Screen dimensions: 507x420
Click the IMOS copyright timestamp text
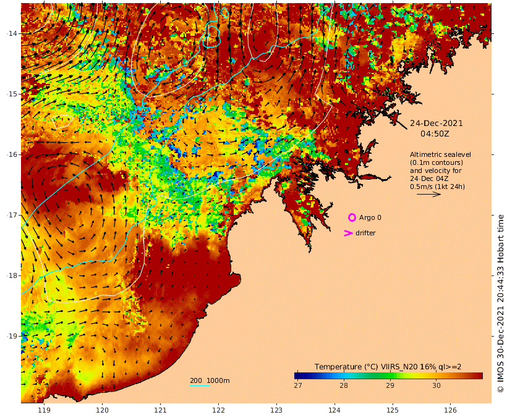[500, 304]
